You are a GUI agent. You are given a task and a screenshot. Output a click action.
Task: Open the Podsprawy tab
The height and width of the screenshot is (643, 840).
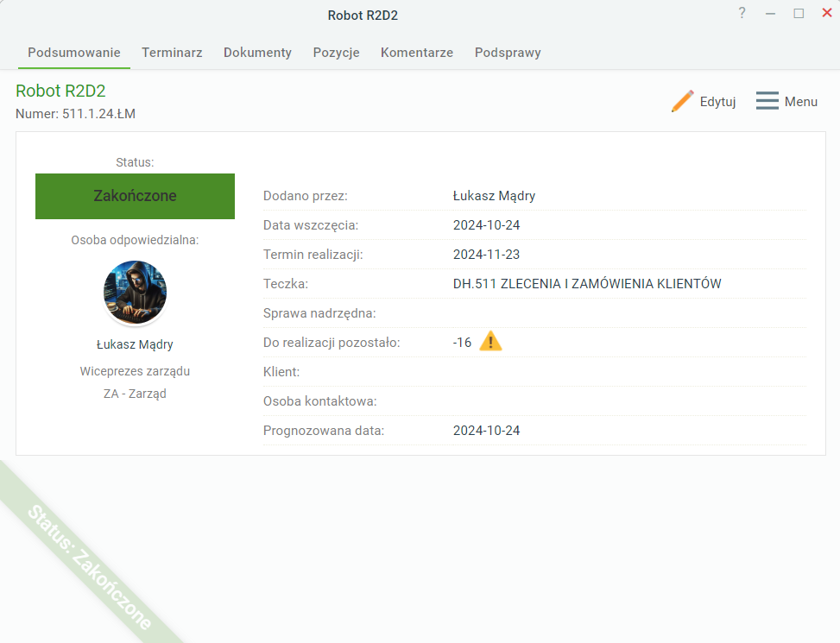coord(508,53)
